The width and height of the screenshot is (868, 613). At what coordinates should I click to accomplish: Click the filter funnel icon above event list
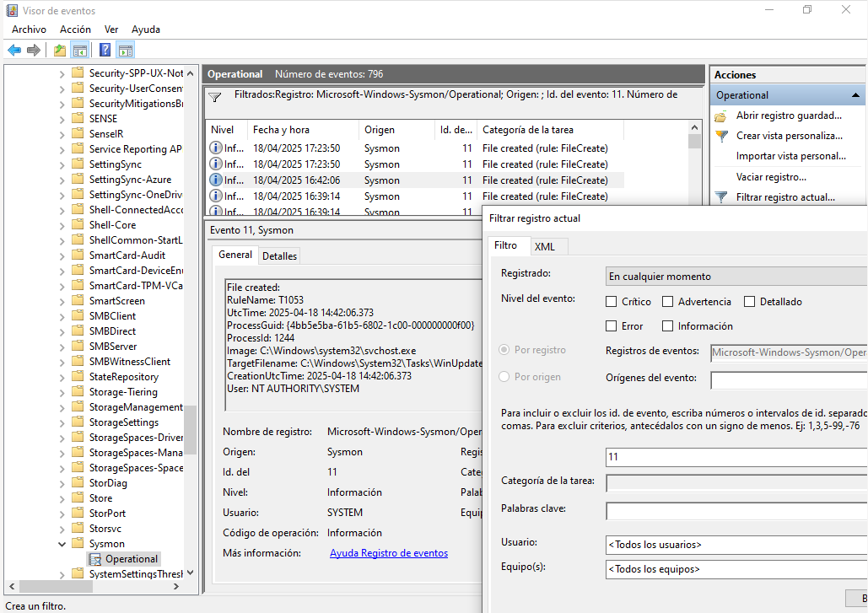click(x=215, y=97)
